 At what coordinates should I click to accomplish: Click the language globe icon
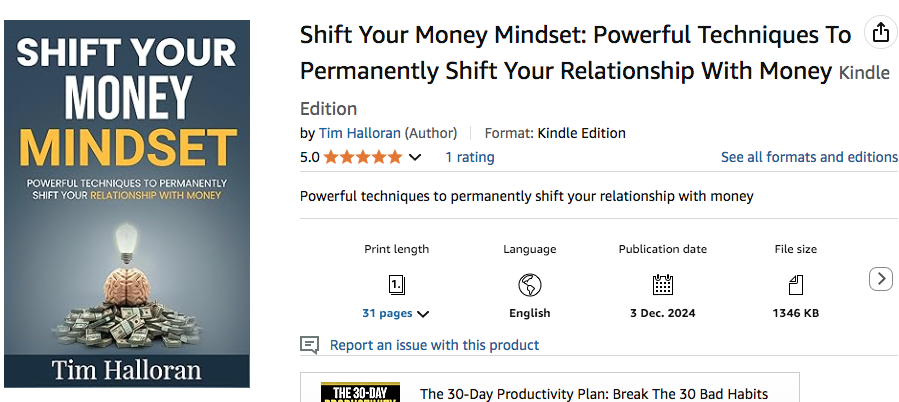pyautogui.click(x=530, y=284)
